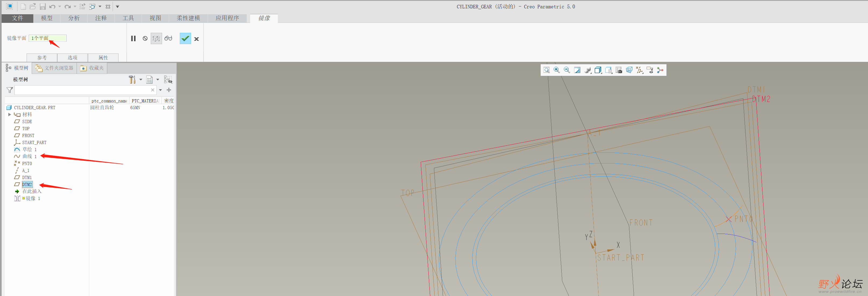Toggle verify mode glasses icon

pos(168,38)
